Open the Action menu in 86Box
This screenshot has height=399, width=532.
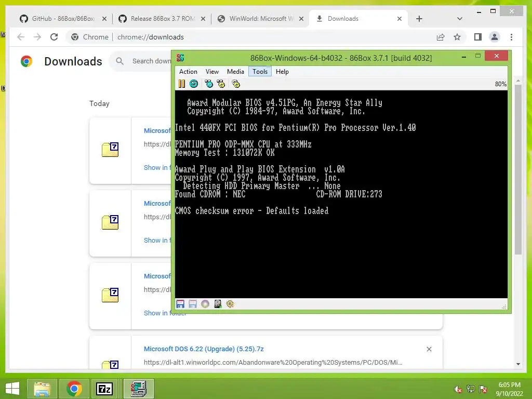pyautogui.click(x=188, y=72)
